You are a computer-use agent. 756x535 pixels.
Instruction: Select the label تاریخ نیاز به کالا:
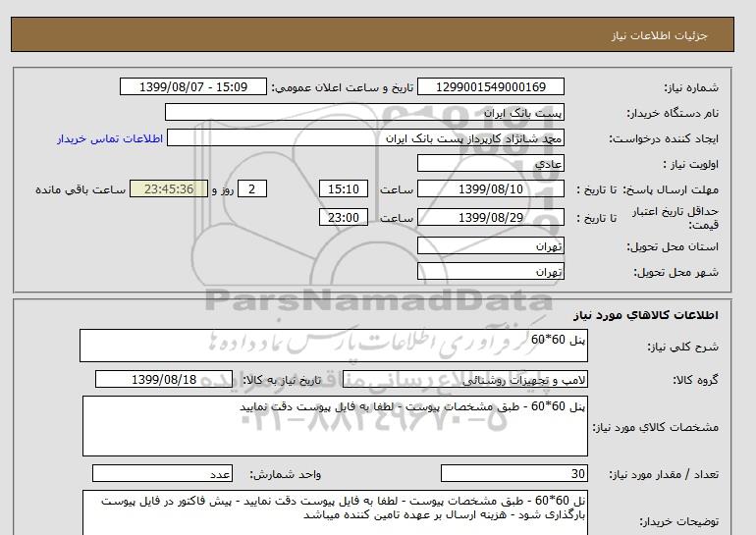pyautogui.click(x=282, y=380)
